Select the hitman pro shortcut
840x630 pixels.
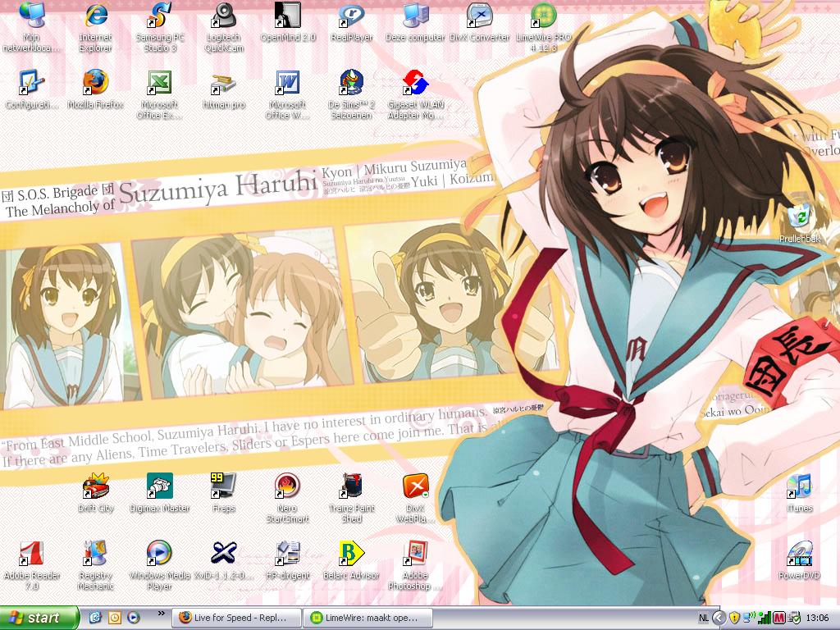(224, 89)
